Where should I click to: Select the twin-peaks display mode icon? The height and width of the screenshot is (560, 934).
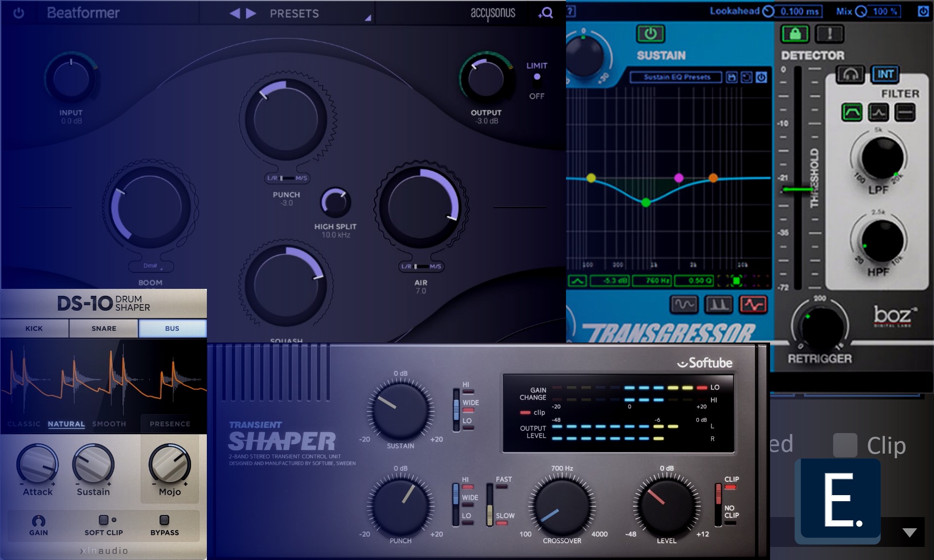pyautogui.click(x=718, y=305)
